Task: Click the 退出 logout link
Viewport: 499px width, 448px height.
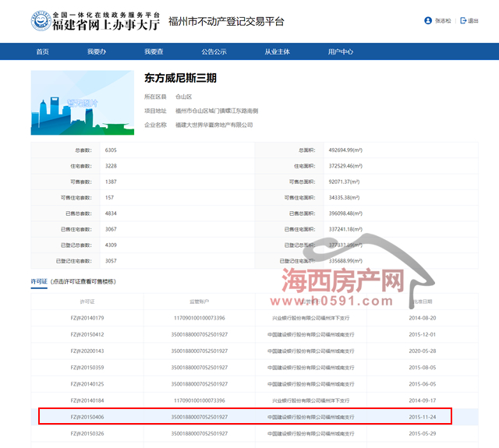Action: click(x=473, y=21)
